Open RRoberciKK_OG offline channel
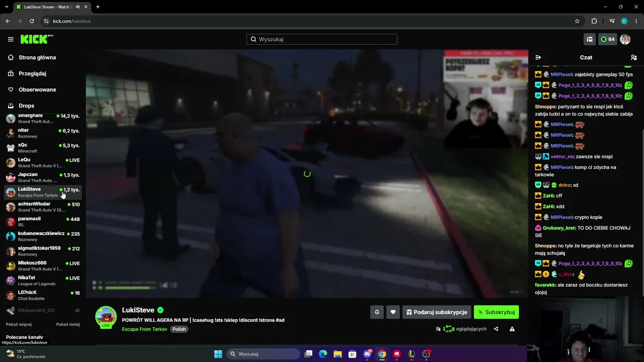644x362 pixels. (x=43, y=310)
